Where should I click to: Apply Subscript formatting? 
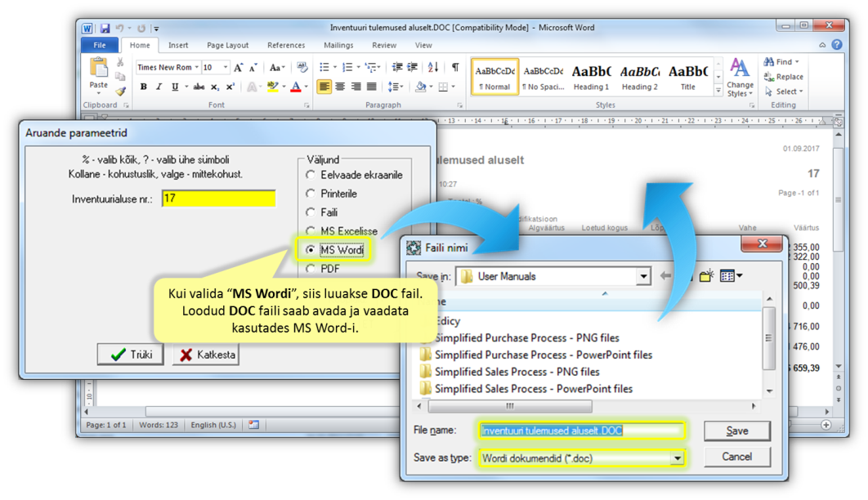(x=215, y=87)
